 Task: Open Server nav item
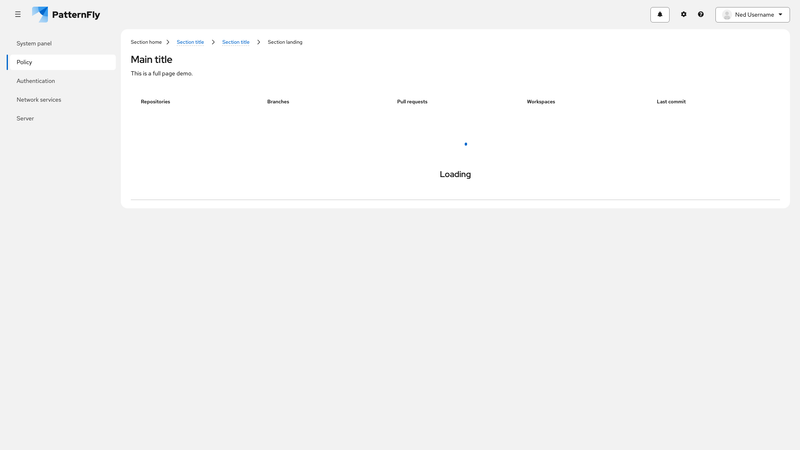(61, 118)
